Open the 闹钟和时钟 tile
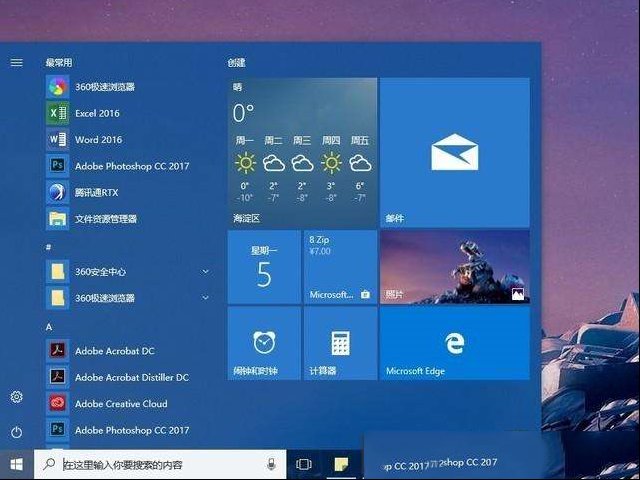The height and width of the screenshot is (480, 640). 264,344
